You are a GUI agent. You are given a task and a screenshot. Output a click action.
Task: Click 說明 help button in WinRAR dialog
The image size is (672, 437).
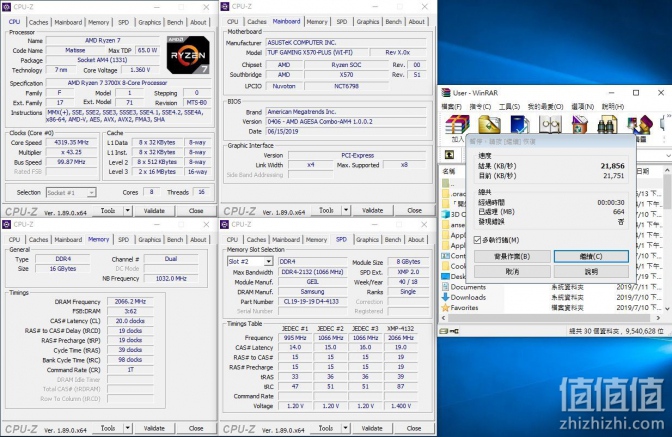click(x=591, y=272)
